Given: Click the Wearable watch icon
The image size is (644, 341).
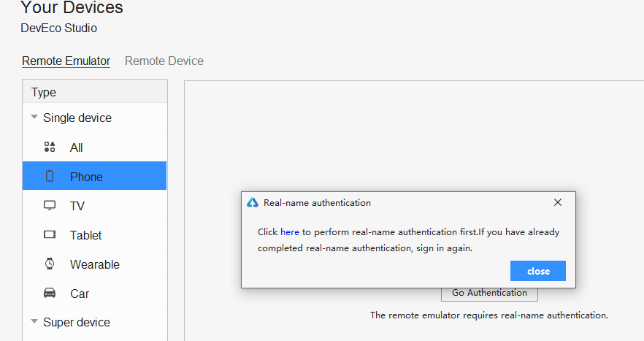Looking at the screenshot, I should 50,264.
